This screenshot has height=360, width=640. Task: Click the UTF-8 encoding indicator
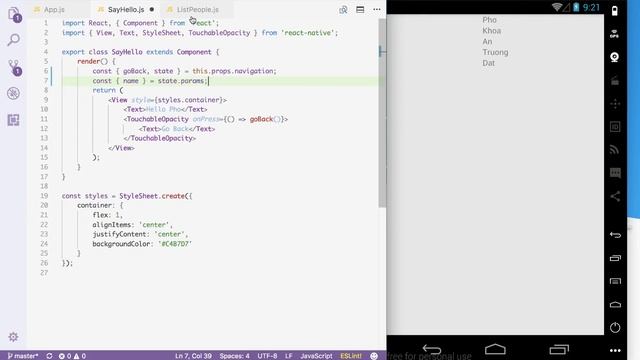pos(267,356)
